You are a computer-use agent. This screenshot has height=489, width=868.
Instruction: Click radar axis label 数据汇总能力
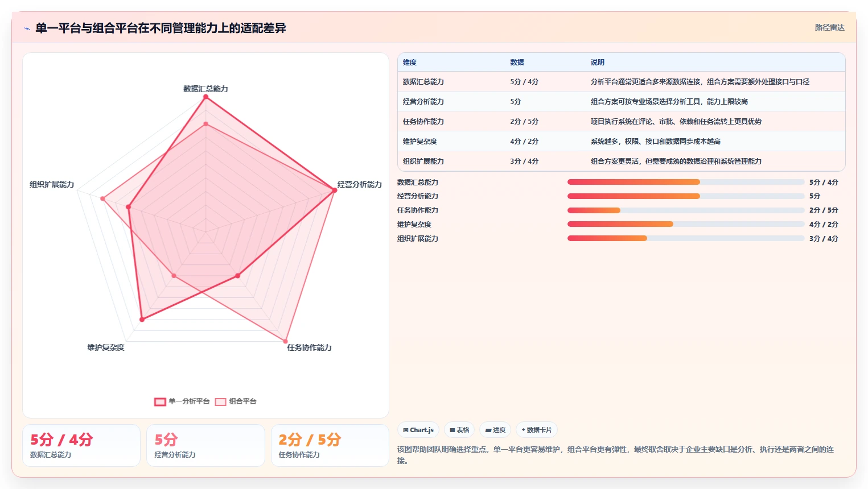click(x=205, y=89)
